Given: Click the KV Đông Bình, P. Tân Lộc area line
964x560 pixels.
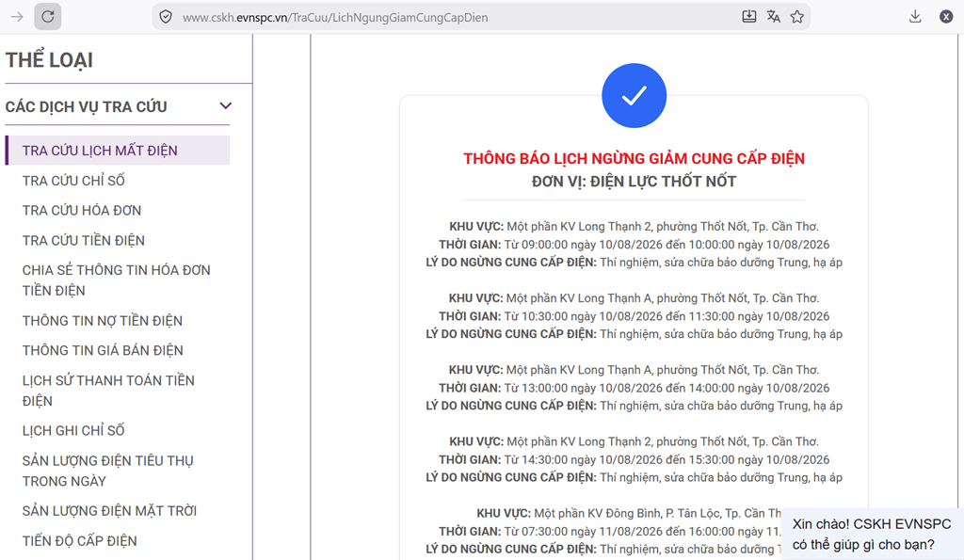Looking at the screenshot, I should (628, 513).
